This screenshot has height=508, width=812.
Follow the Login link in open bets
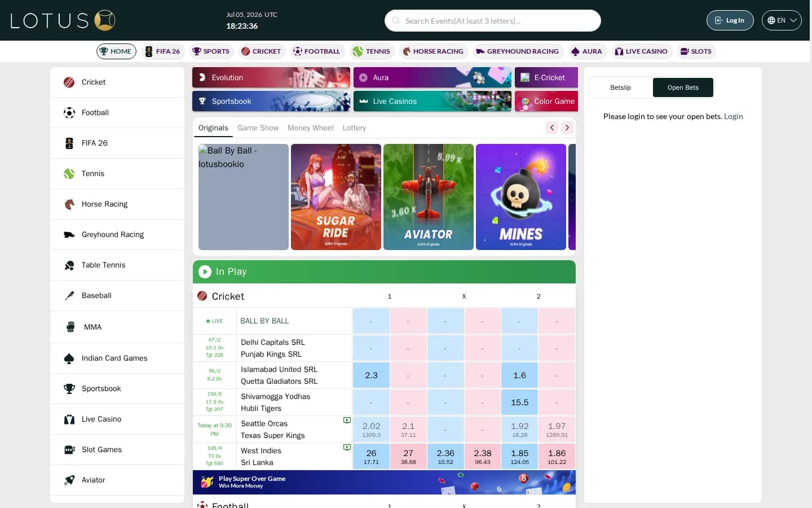point(733,116)
